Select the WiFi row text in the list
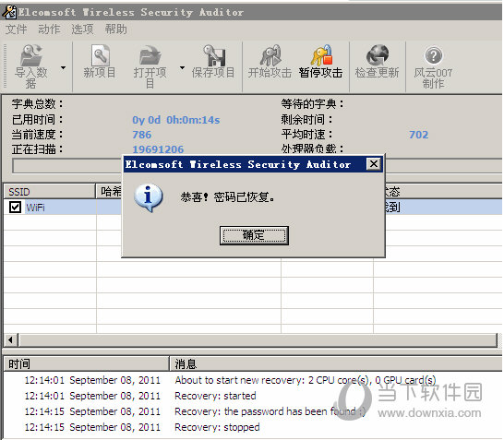504x440 pixels. pos(35,208)
